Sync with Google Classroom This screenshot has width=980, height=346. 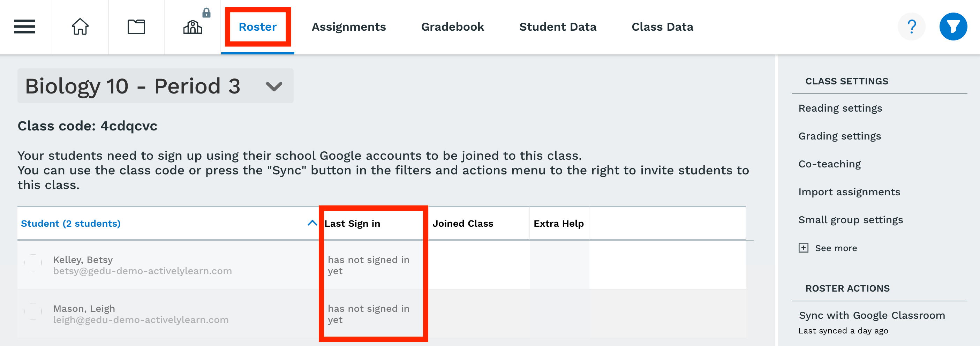coord(872,315)
